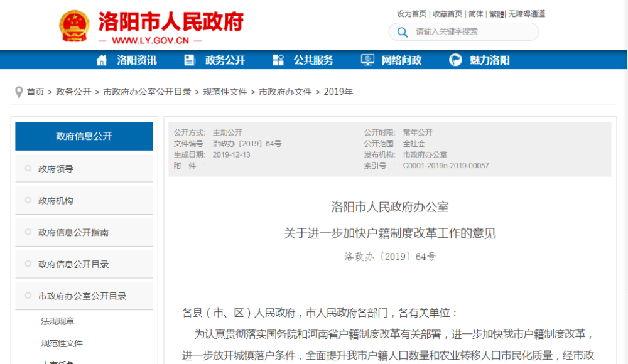Open the 网络问政 navigation menu
This screenshot has width=628, height=364.
[401, 60]
